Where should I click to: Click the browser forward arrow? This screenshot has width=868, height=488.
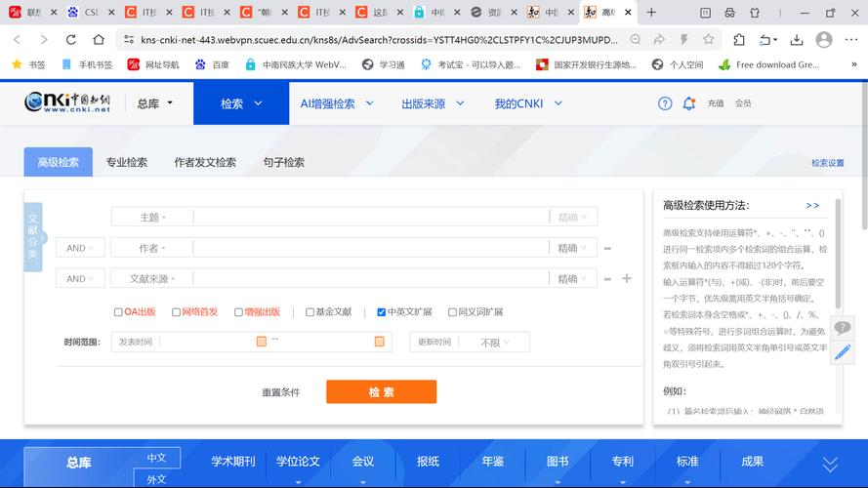pyautogui.click(x=44, y=39)
